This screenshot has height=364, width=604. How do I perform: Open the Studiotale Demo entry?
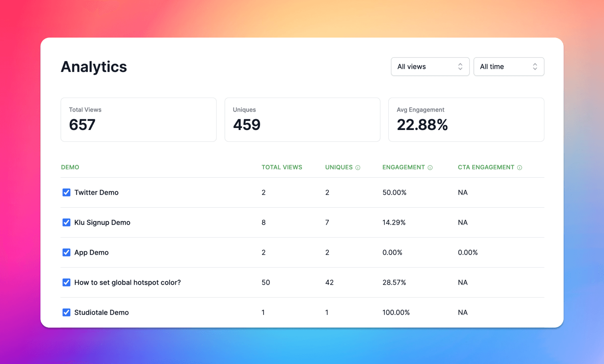click(101, 312)
